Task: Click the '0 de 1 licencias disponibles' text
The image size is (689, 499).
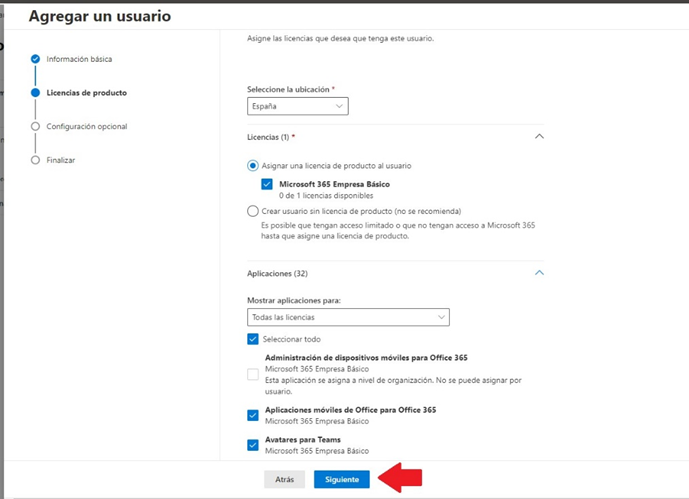Action: [x=326, y=195]
